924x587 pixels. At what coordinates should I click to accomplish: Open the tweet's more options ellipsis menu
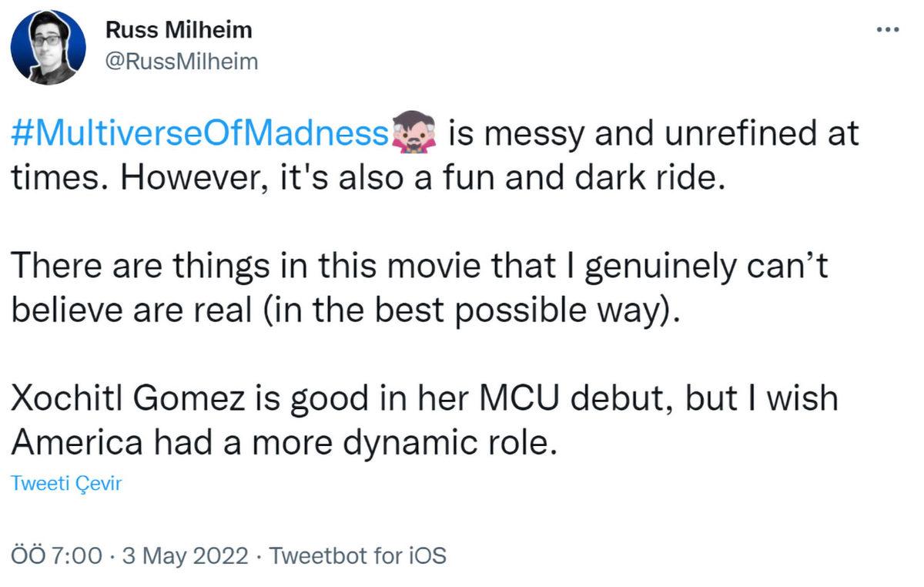point(887,30)
